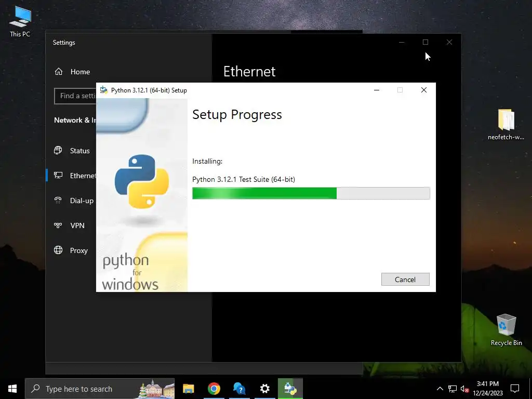
Task: Click the Ethernet monitor icon in sidebar
Action: point(58,176)
